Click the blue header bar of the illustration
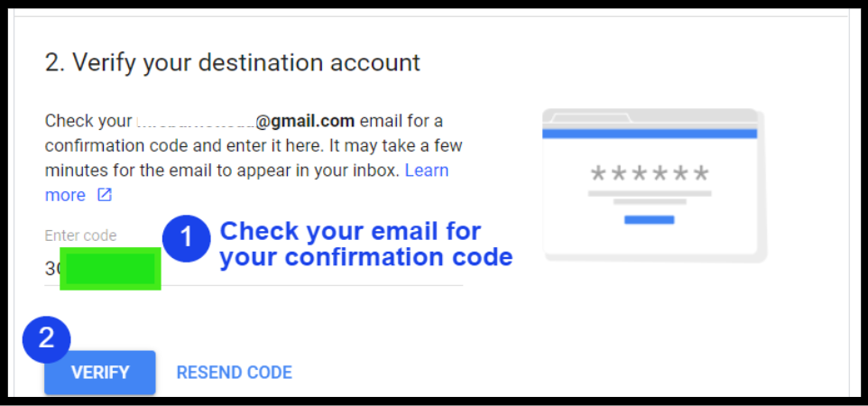The height and width of the screenshot is (406, 868). pos(649,134)
